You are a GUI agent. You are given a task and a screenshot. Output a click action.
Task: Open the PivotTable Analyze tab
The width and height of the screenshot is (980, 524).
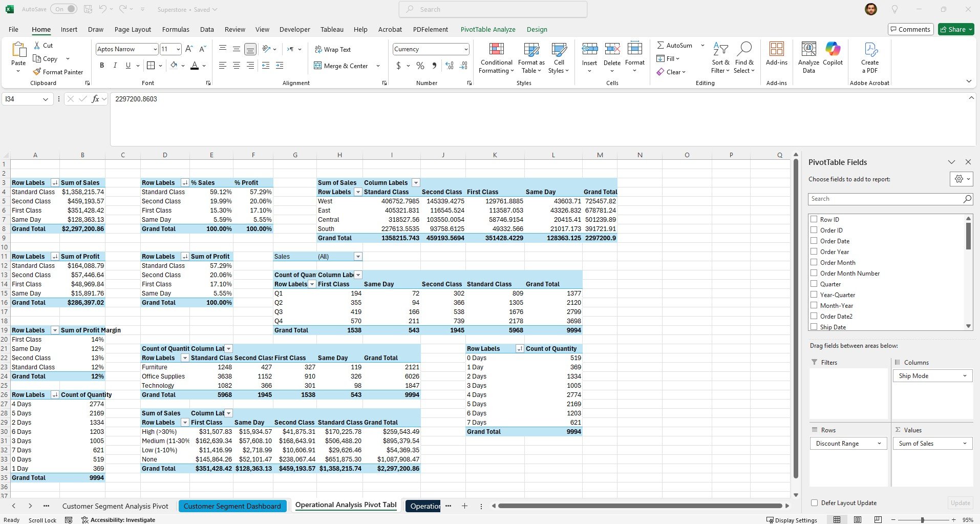point(488,30)
